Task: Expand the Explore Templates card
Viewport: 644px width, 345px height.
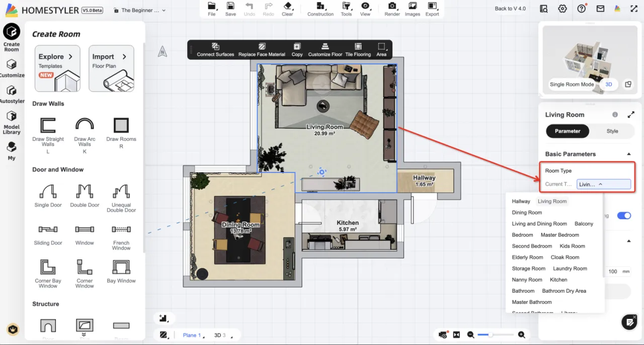Action: [57, 68]
